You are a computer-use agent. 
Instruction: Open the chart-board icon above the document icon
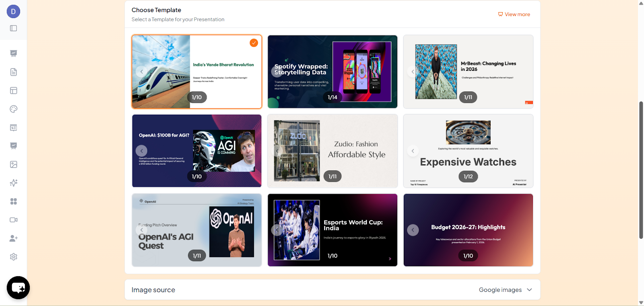[x=13, y=54]
